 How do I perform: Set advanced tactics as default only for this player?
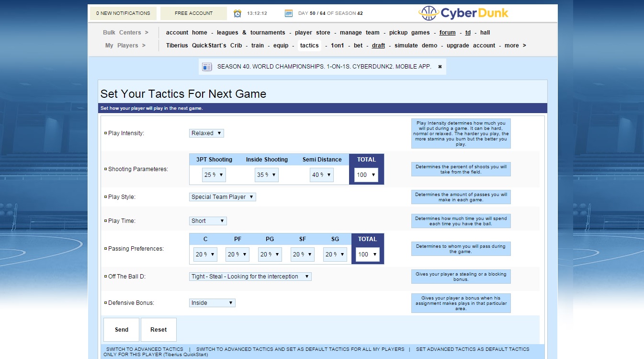coord(316,352)
